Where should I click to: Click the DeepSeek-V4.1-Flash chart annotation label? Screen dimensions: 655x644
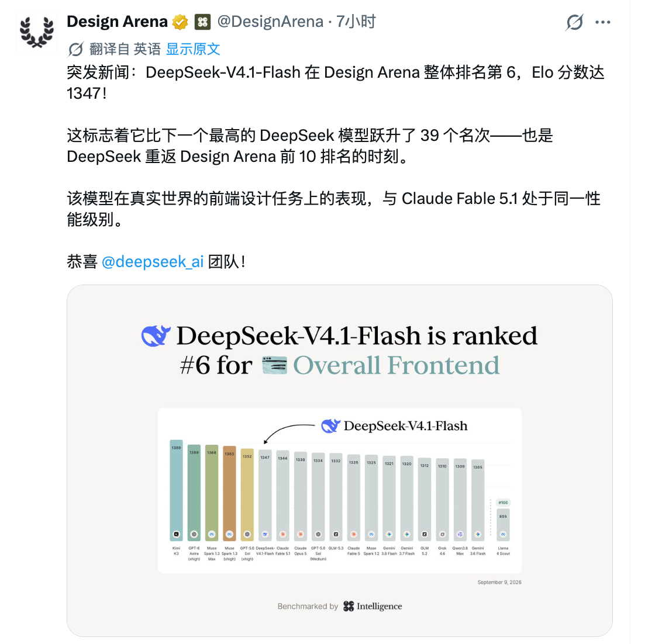coord(394,425)
